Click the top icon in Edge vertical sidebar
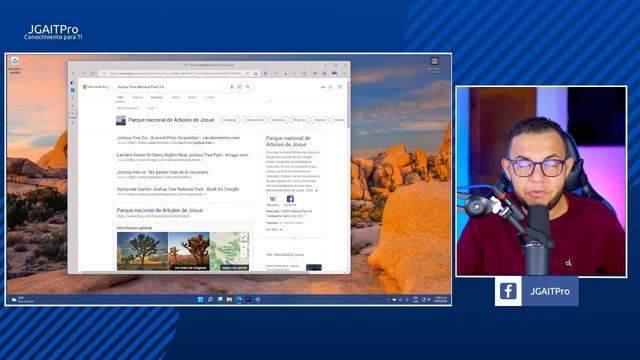Image resolution: width=640 pixels, height=360 pixels. [73, 83]
